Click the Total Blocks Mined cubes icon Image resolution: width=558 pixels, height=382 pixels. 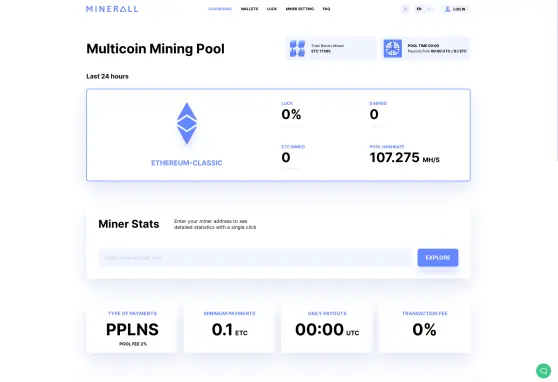tap(297, 48)
